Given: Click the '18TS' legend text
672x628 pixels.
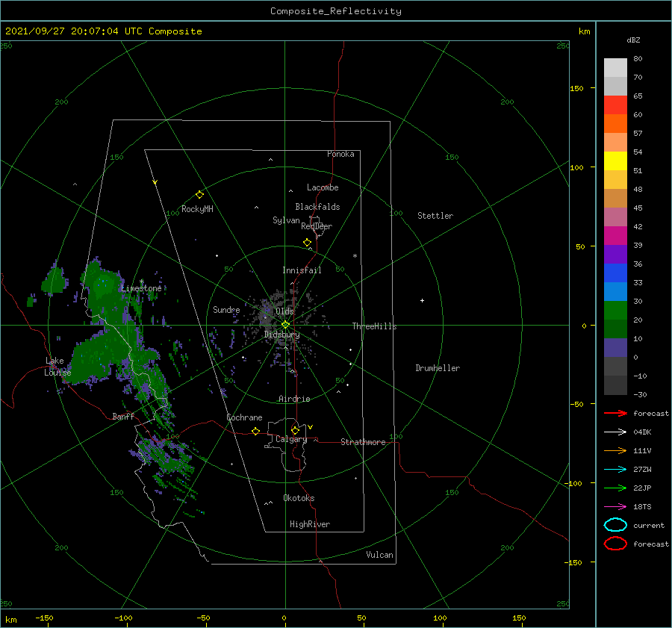Looking at the screenshot, I should [x=642, y=507].
